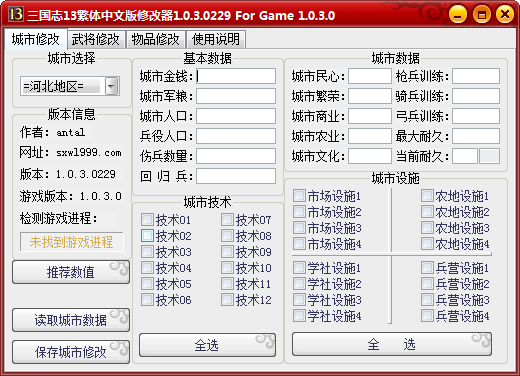This screenshot has height=376, width=520.
Task: Toggle the 技术02 checkbox
Action: 147,236
